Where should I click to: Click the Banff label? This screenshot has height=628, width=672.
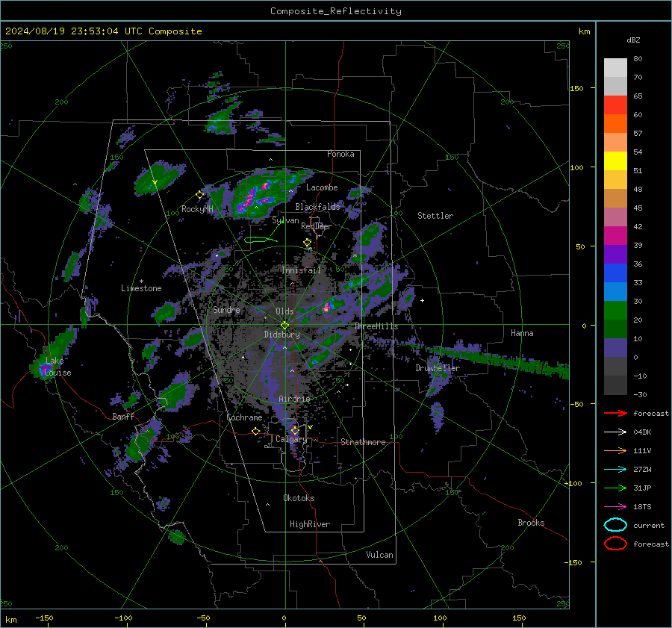click(x=123, y=417)
